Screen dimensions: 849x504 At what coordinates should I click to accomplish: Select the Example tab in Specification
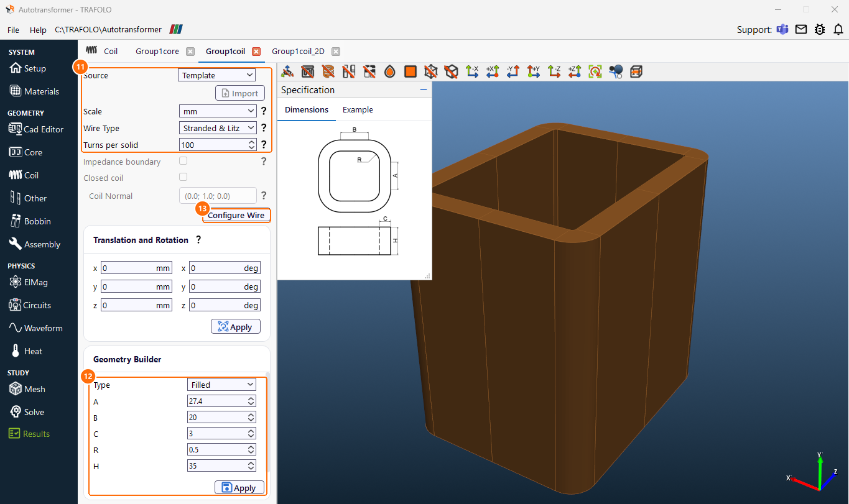point(358,110)
